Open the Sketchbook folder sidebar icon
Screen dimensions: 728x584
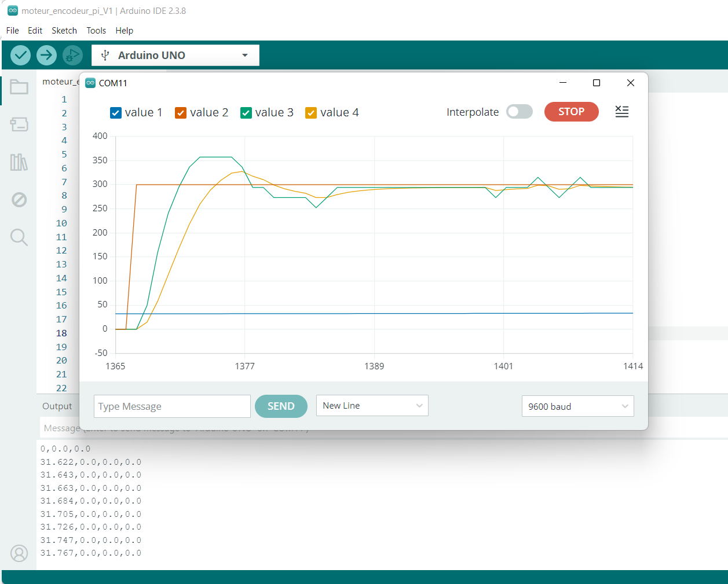(19, 87)
